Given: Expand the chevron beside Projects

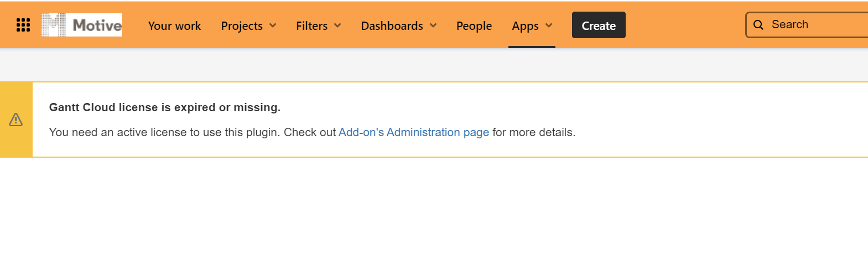Looking at the screenshot, I should tap(273, 25).
